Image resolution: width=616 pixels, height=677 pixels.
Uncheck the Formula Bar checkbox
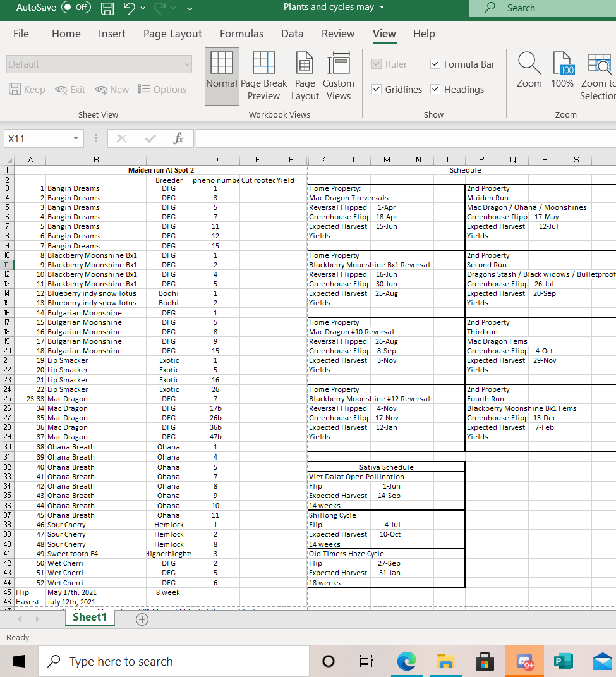(435, 64)
